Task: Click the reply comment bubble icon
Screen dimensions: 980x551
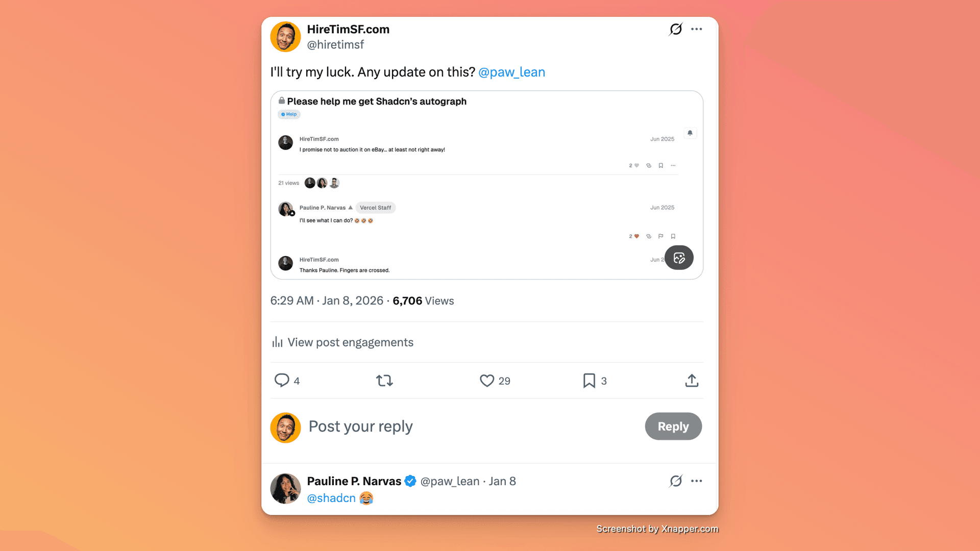Action: tap(282, 381)
